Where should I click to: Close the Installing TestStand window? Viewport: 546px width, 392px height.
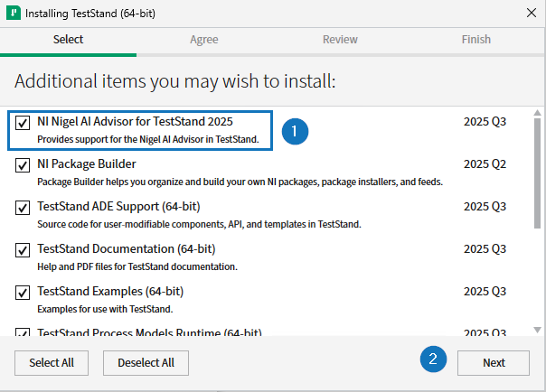point(532,14)
